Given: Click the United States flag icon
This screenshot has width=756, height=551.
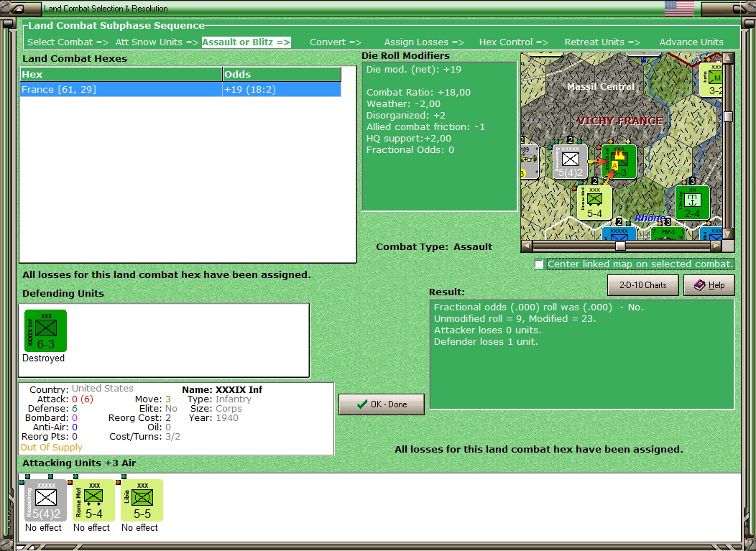Looking at the screenshot, I should 679,8.
